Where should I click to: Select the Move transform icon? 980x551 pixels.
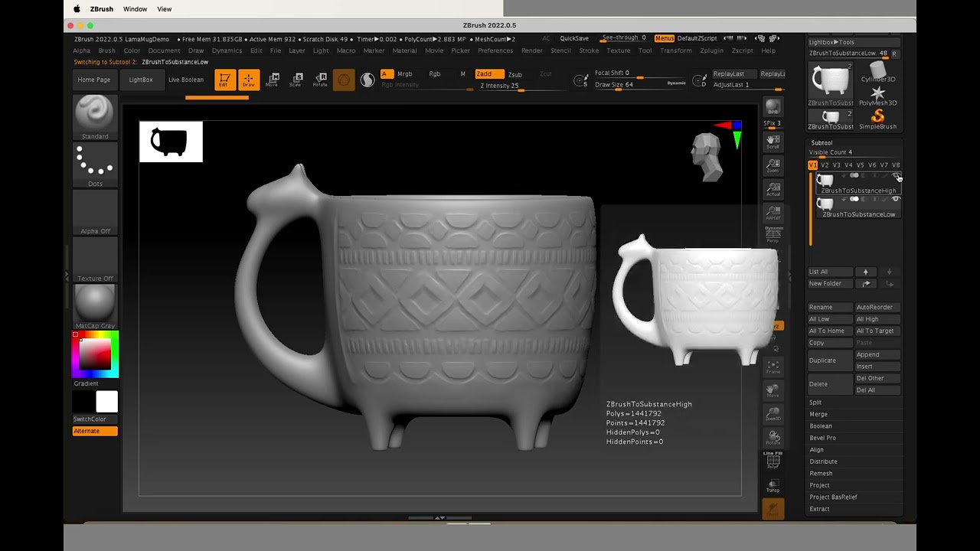pos(272,80)
